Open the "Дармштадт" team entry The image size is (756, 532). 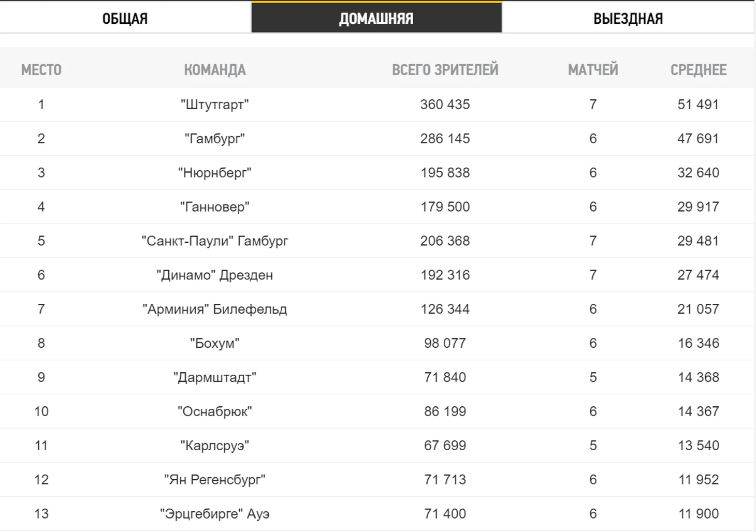click(215, 378)
